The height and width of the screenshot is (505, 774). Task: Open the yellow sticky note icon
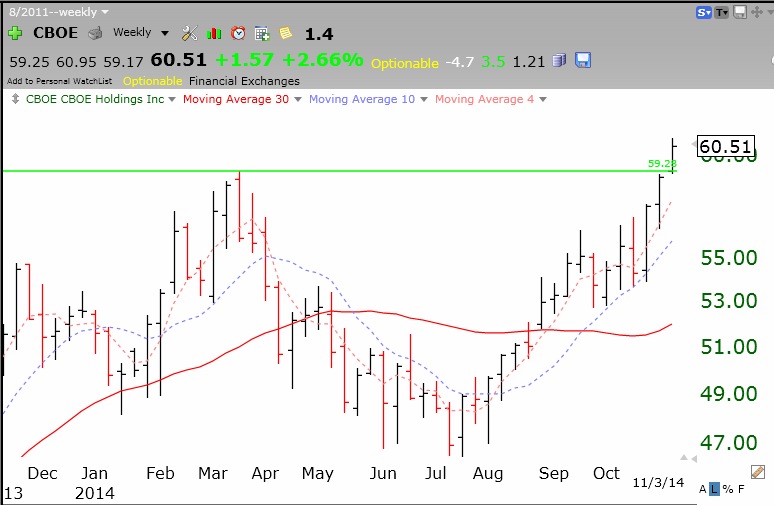coord(285,33)
